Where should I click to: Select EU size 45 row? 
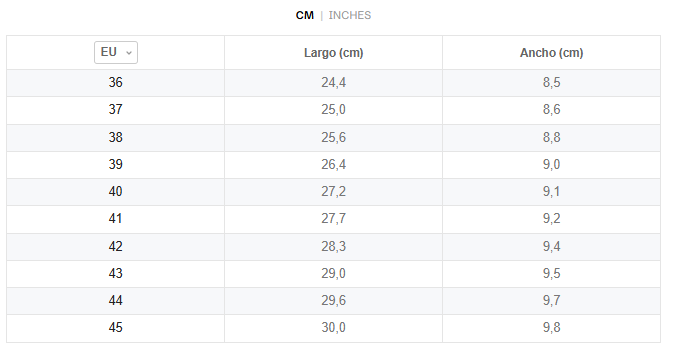click(333, 328)
